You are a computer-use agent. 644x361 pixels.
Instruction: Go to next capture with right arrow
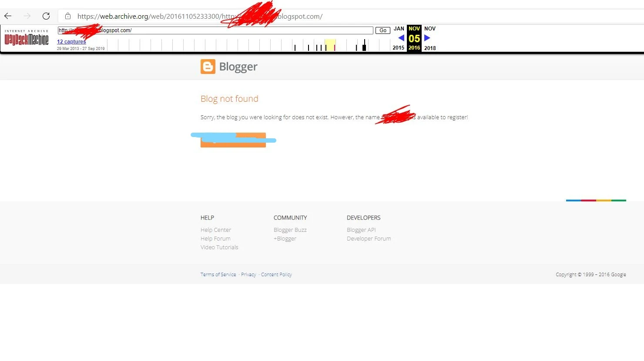[427, 38]
